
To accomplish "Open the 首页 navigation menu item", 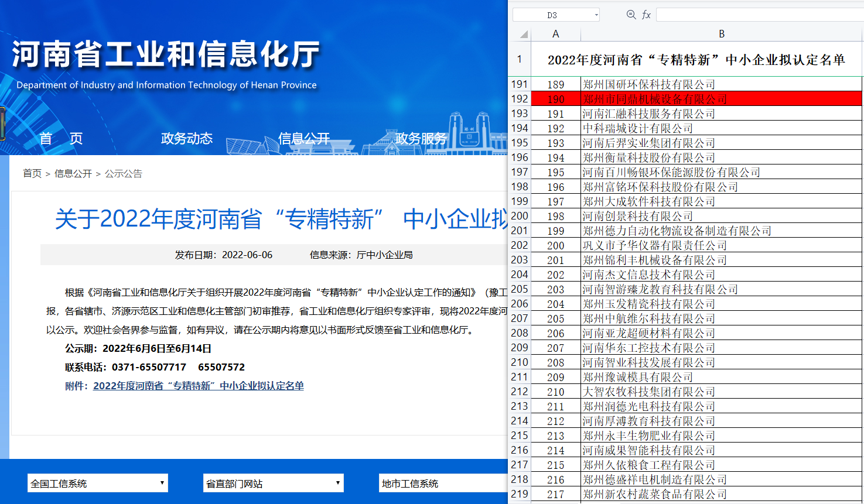I will 61,139.
